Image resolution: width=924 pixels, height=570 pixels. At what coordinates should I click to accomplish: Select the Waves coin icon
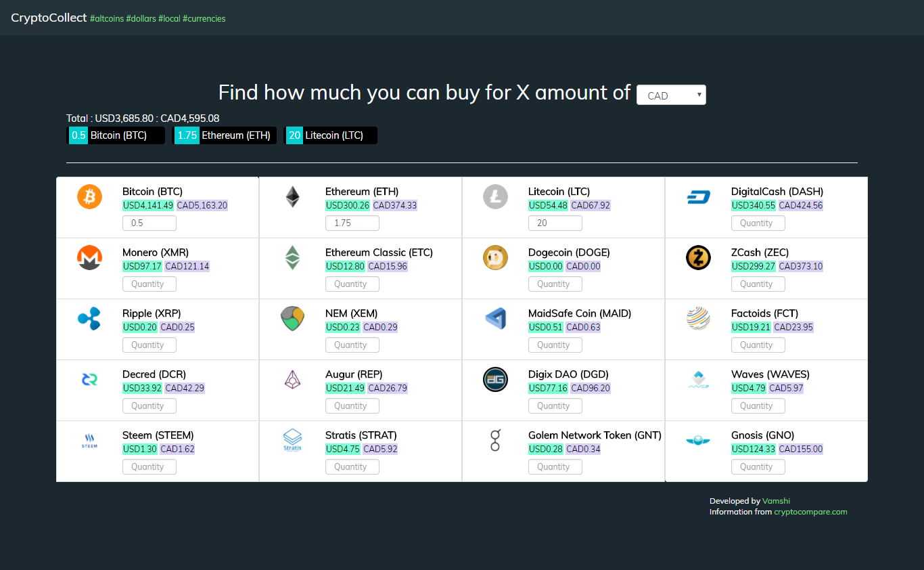(x=698, y=379)
